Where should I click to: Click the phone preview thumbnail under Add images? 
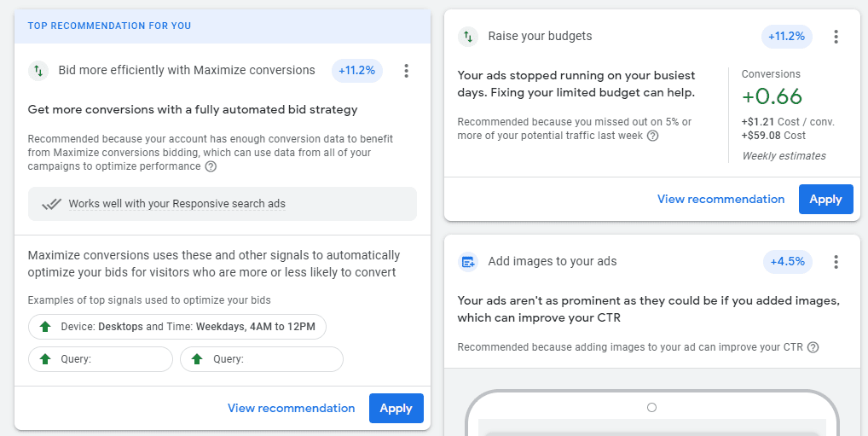coord(652,413)
